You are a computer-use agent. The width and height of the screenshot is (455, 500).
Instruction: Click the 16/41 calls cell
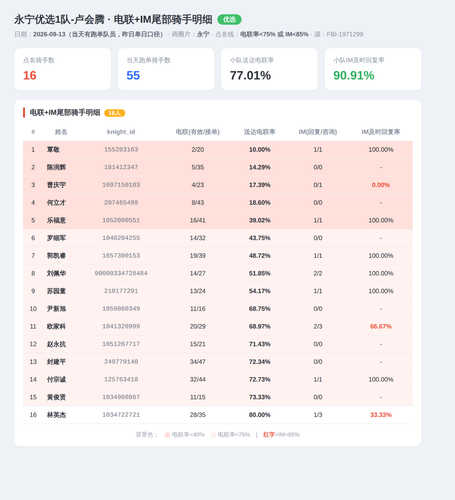pos(198,220)
